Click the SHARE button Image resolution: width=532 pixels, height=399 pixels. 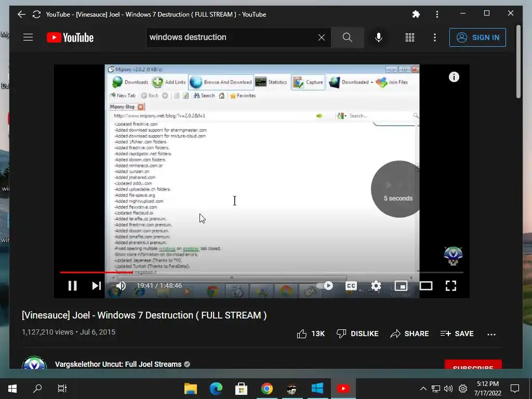coord(409,334)
